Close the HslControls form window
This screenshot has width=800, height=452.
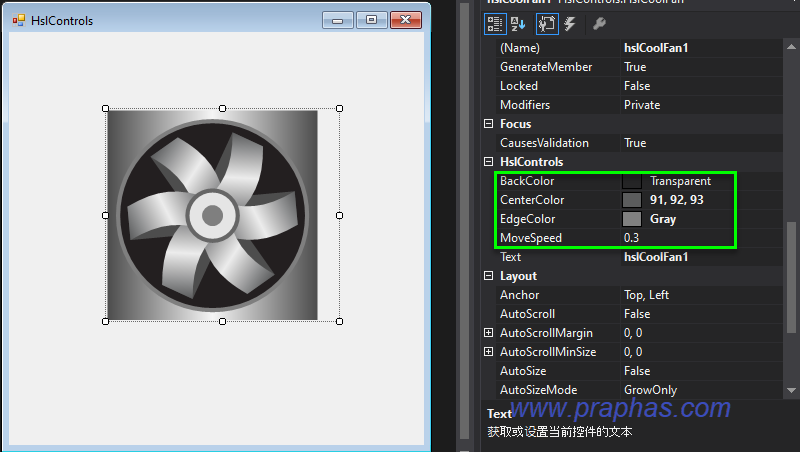click(x=406, y=20)
